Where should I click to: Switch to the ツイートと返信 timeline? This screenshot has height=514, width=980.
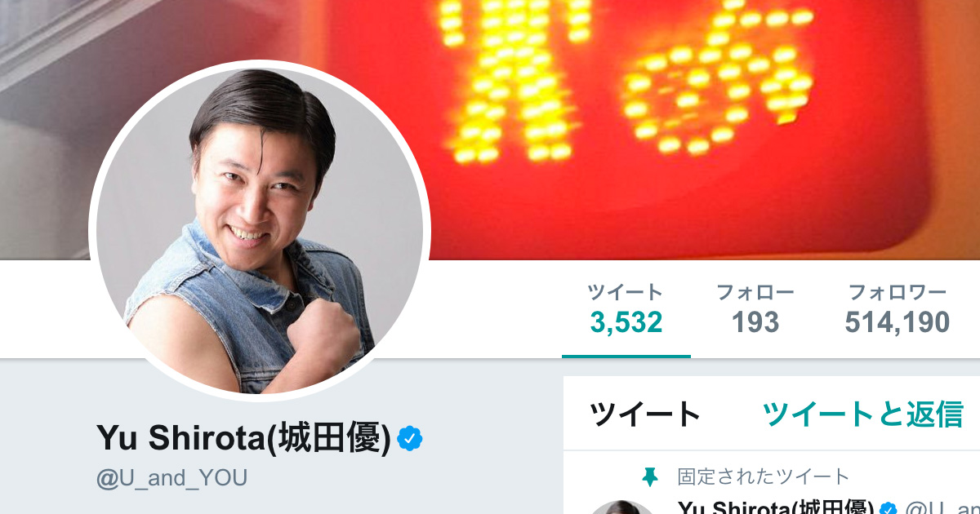click(x=862, y=414)
